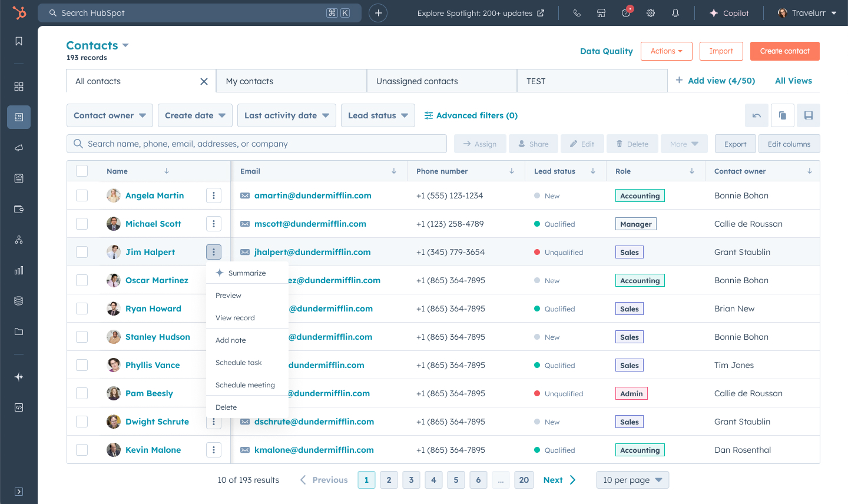Open the Last activity date filter dropdown
Screen dimensions: 848x504
coord(287,115)
